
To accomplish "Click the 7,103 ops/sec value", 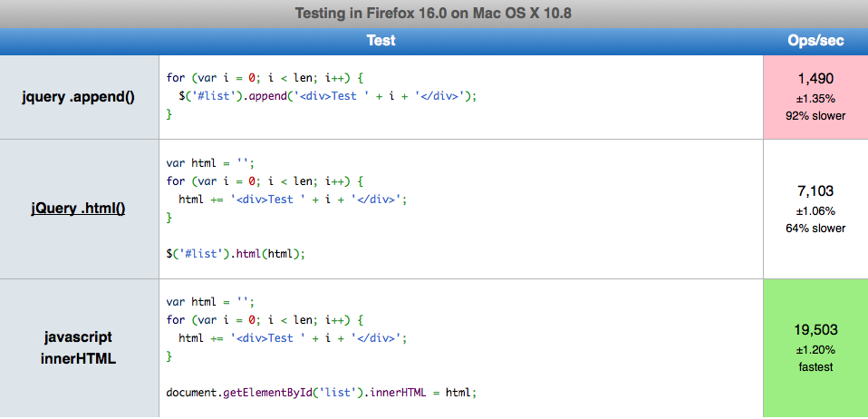I will (x=815, y=191).
